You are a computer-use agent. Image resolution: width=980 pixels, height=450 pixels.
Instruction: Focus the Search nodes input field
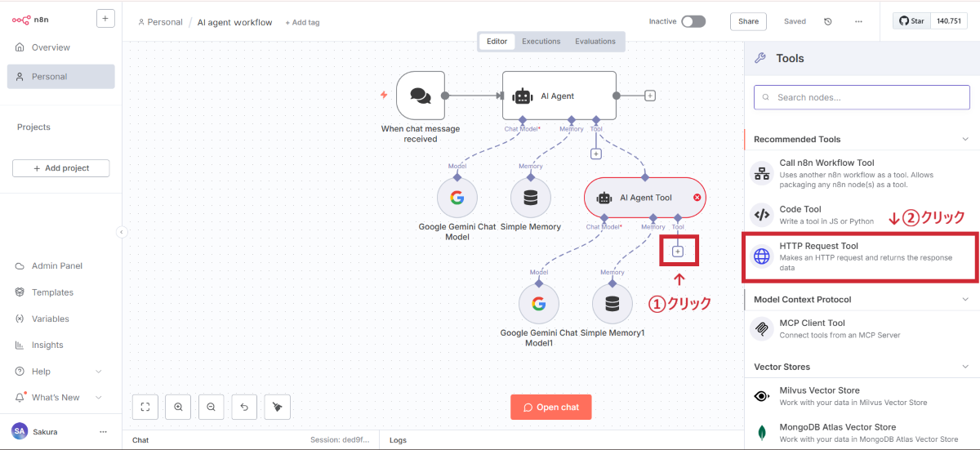point(862,97)
